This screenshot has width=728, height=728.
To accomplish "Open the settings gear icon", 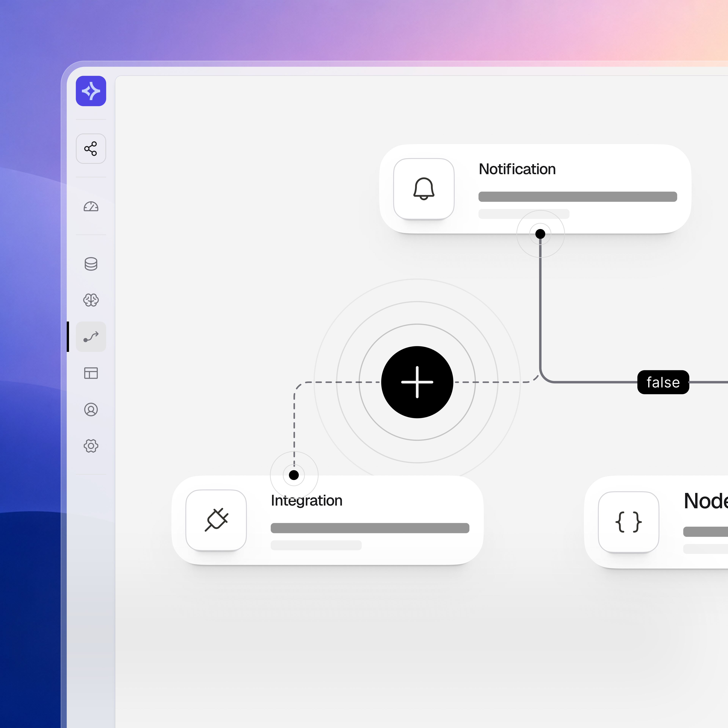I will coord(91,446).
